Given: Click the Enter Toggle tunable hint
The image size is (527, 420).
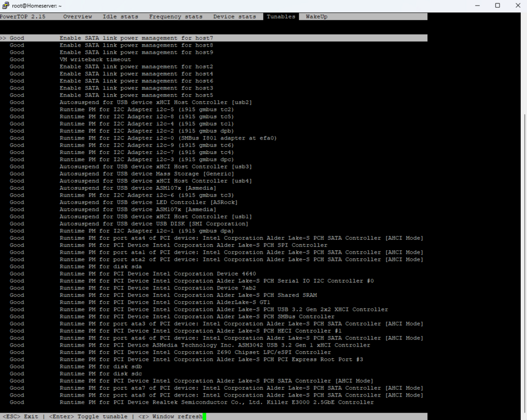Looking at the screenshot, I should coord(88,416).
